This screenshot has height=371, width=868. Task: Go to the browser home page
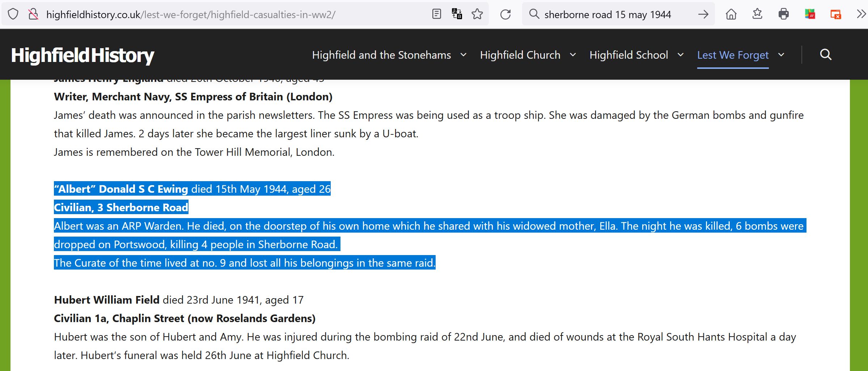pyautogui.click(x=731, y=14)
